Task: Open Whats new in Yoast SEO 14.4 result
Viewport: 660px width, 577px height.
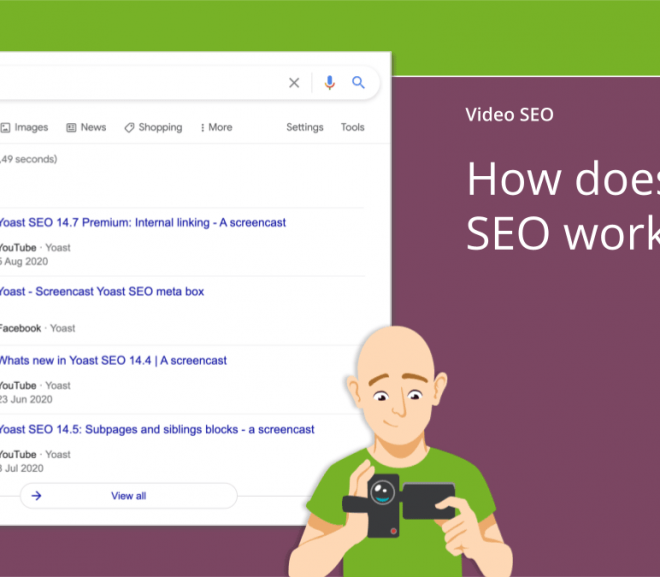Action: click(113, 361)
